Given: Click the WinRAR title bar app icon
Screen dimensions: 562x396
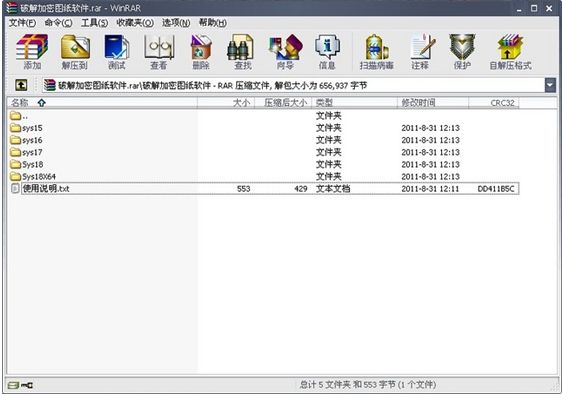Looking at the screenshot, I should (11, 8).
